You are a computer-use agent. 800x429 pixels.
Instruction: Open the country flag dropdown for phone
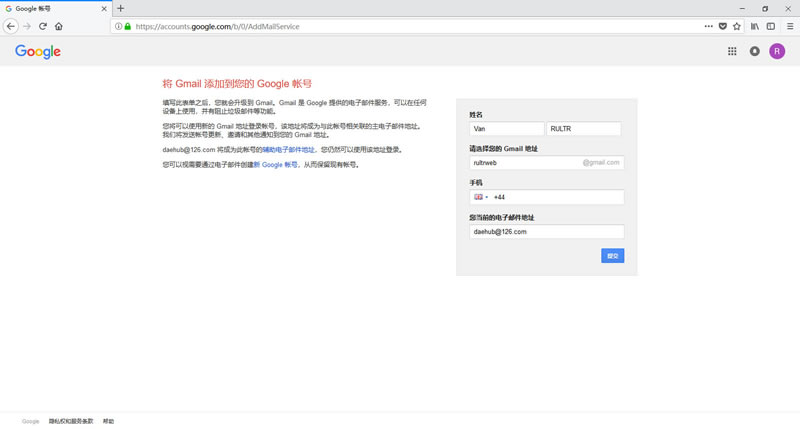click(481, 197)
